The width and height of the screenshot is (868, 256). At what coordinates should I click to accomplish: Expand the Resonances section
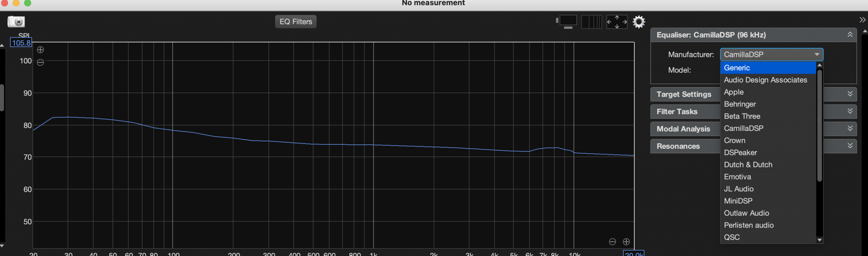point(850,146)
